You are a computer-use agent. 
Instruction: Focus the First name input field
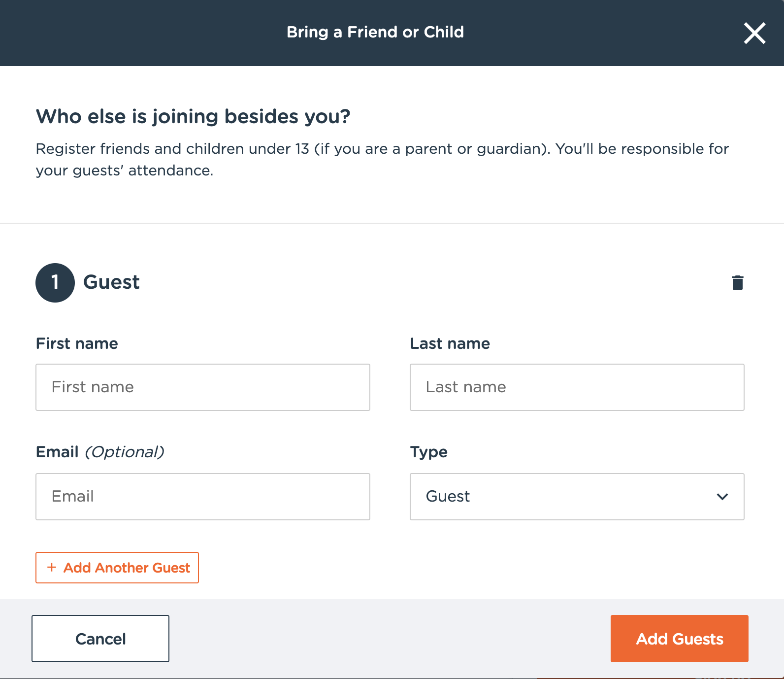[203, 387]
